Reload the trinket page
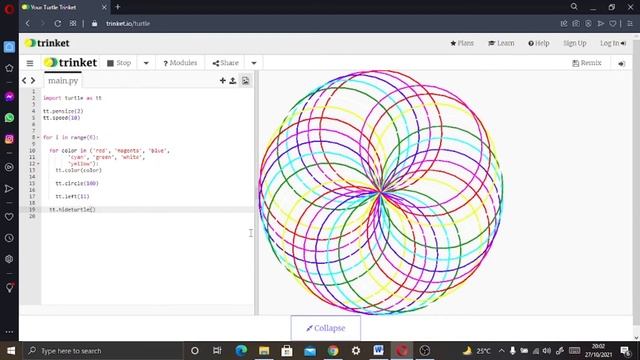The height and width of the screenshot is (360, 640). (58, 24)
